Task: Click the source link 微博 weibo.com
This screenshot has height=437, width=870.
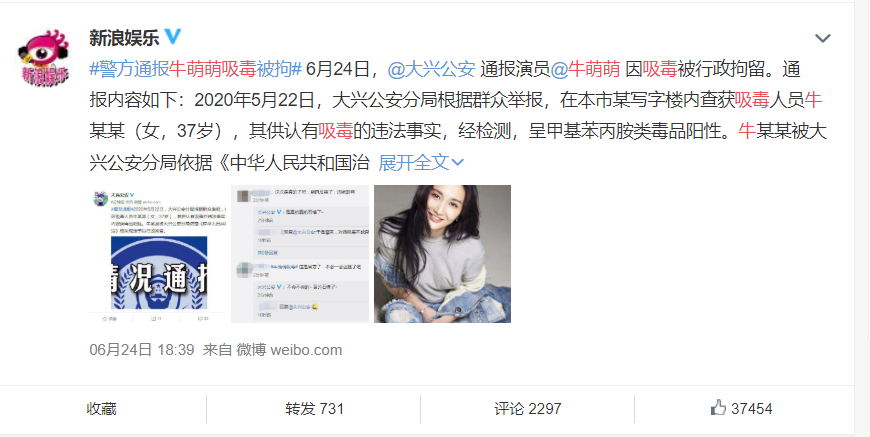Action: coord(289,350)
